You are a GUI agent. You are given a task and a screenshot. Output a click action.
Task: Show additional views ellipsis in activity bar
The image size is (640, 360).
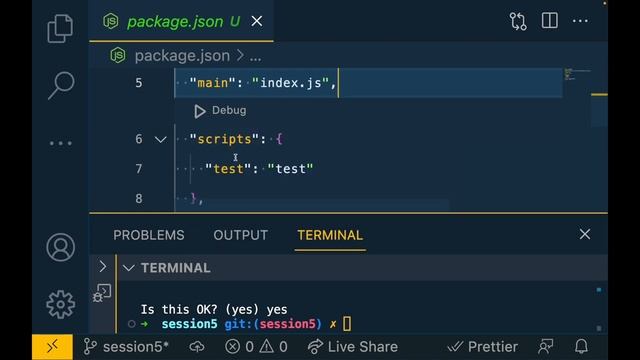pyautogui.click(x=60, y=143)
